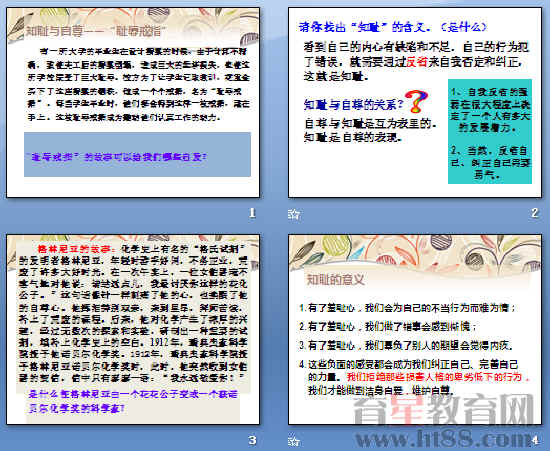
Task: Select slide 1 thumbnail titled 知耻与自尊
Action: click(x=133, y=102)
